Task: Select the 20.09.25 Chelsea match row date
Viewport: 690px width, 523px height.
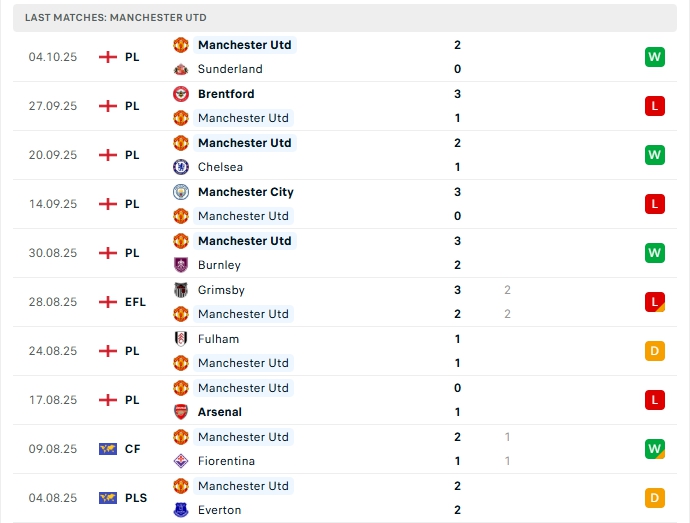Action: click(53, 155)
